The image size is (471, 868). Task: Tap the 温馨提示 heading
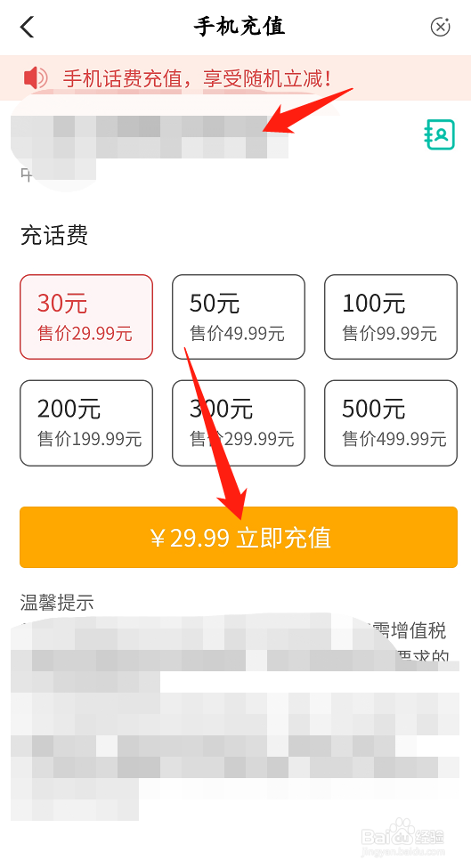click(57, 603)
